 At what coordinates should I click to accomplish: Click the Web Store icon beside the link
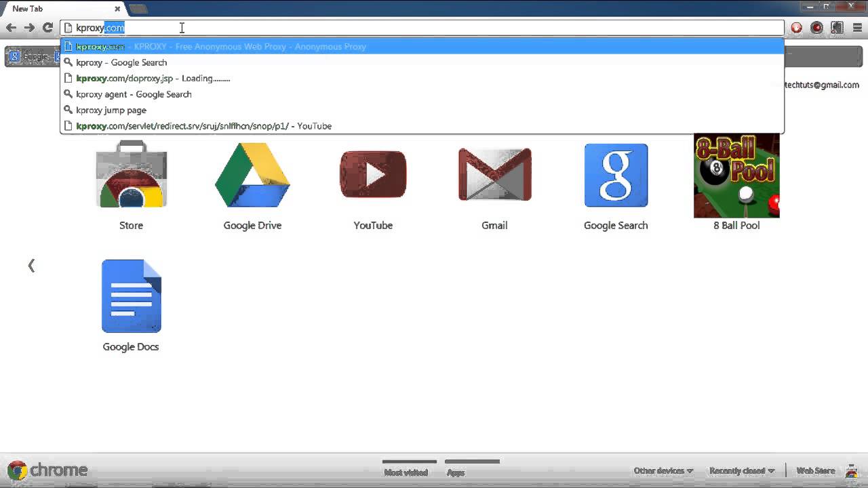[x=851, y=470]
